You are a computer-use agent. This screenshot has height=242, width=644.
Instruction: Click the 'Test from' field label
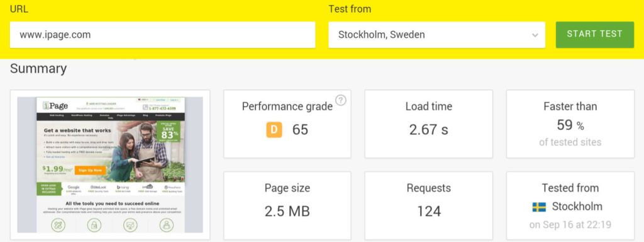click(x=350, y=9)
